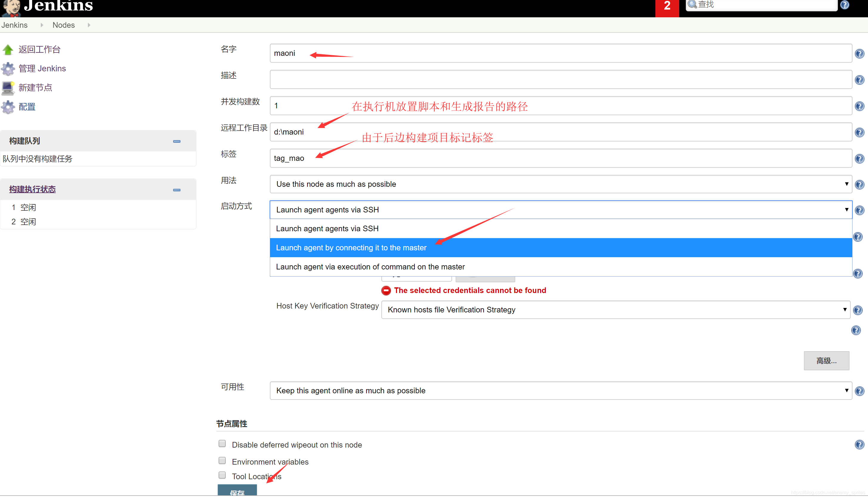Viewport: 868px width, 498px height.
Task: Collapse the build queue panel with minus icon
Action: [177, 141]
